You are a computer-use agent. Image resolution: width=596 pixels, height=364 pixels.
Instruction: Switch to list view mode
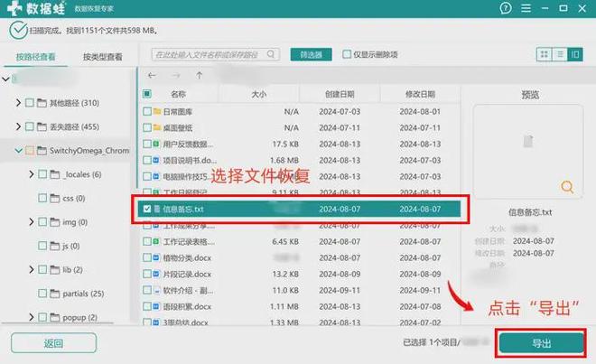(560, 55)
